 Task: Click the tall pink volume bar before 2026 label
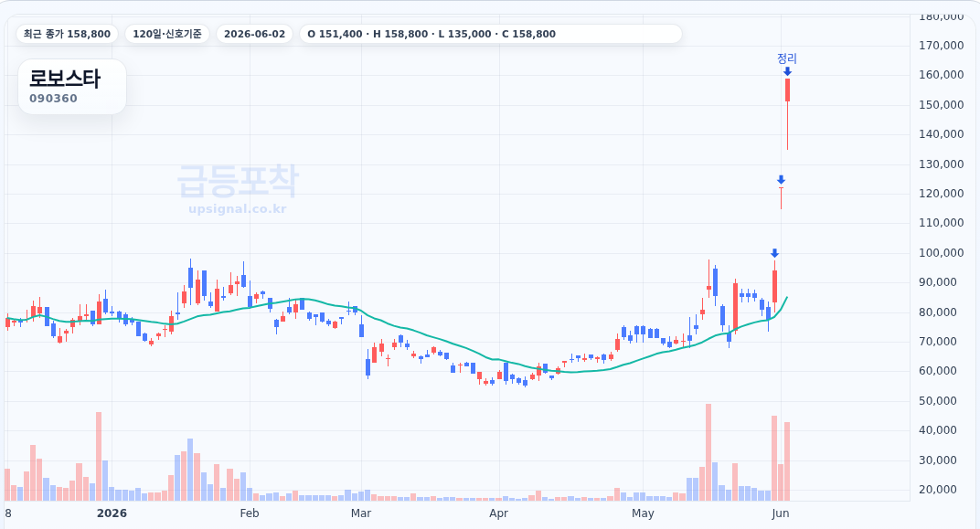point(99,457)
